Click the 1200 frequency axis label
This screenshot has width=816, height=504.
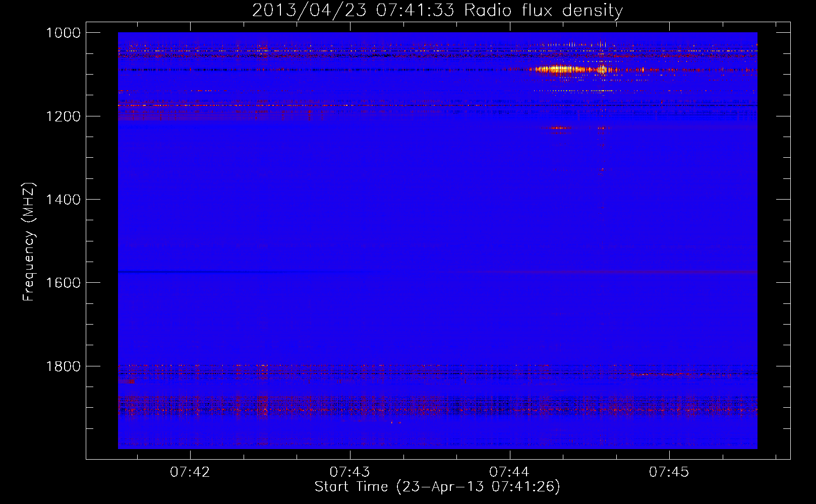pos(64,116)
